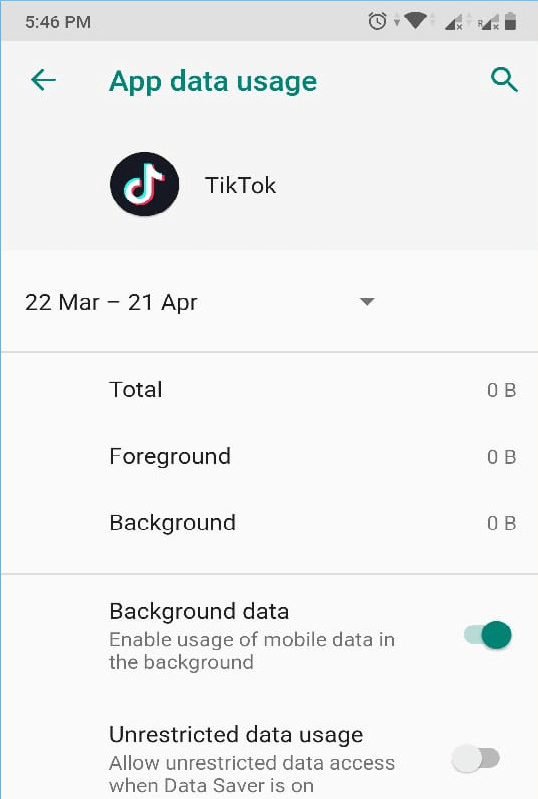Expand the date range dropdown arrow

point(367,301)
